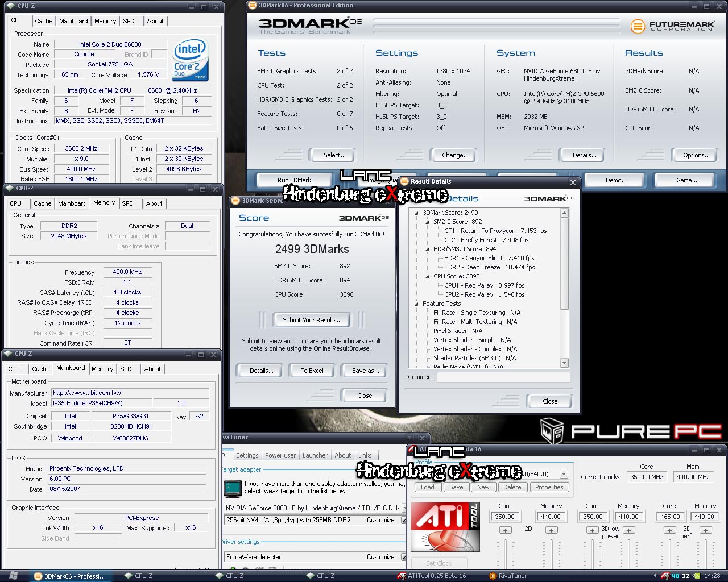The width and height of the screenshot is (728, 582).
Task: Open the Cache tab in the top CPU-Z window
Action: (44, 21)
